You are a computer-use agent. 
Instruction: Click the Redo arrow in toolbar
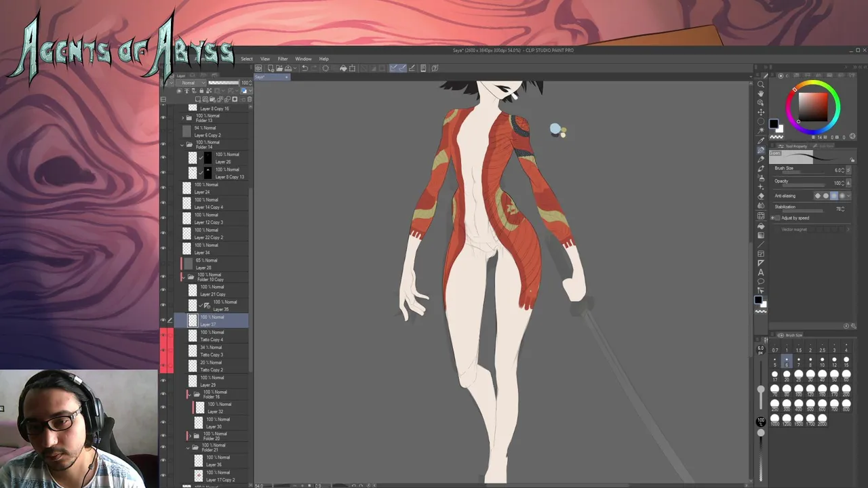[x=314, y=68]
